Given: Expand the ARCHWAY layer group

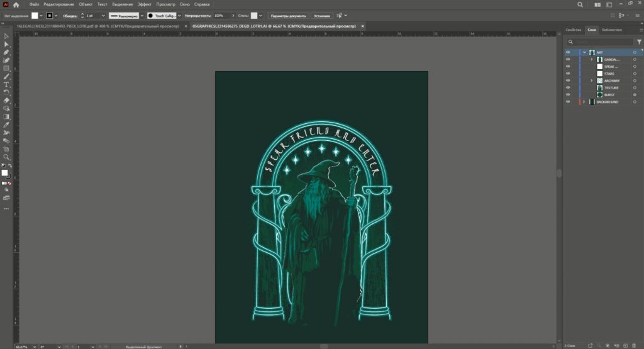Looking at the screenshot, I should [591, 80].
